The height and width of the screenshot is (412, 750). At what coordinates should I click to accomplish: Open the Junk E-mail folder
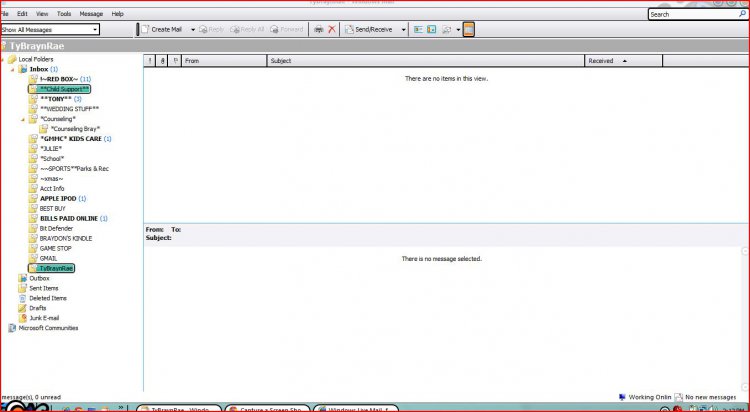click(45, 318)
